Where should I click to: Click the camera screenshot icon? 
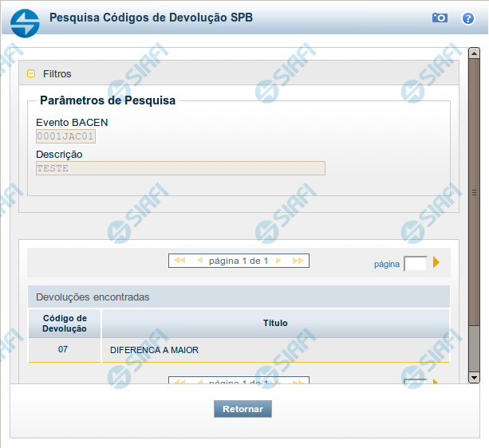click(x=440, y=18)
